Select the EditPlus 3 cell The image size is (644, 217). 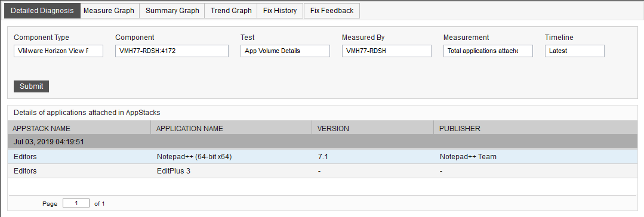[x=173, y=171]
